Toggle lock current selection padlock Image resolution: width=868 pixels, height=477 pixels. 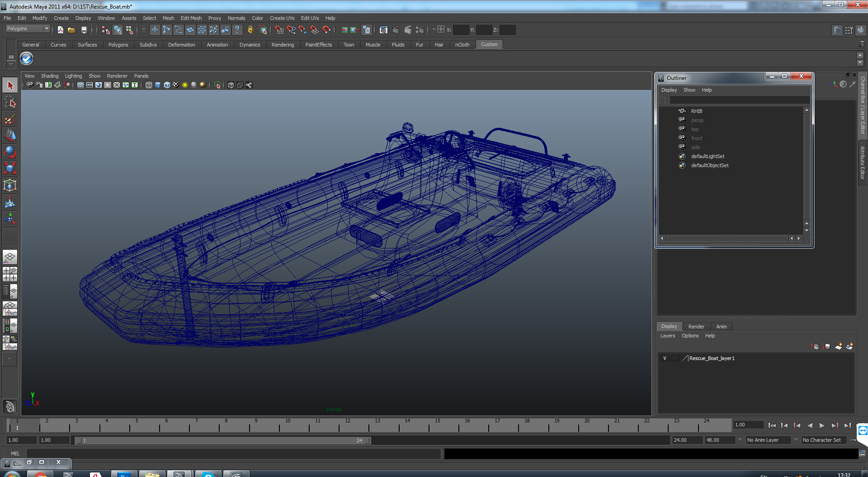tap(250, 30)
